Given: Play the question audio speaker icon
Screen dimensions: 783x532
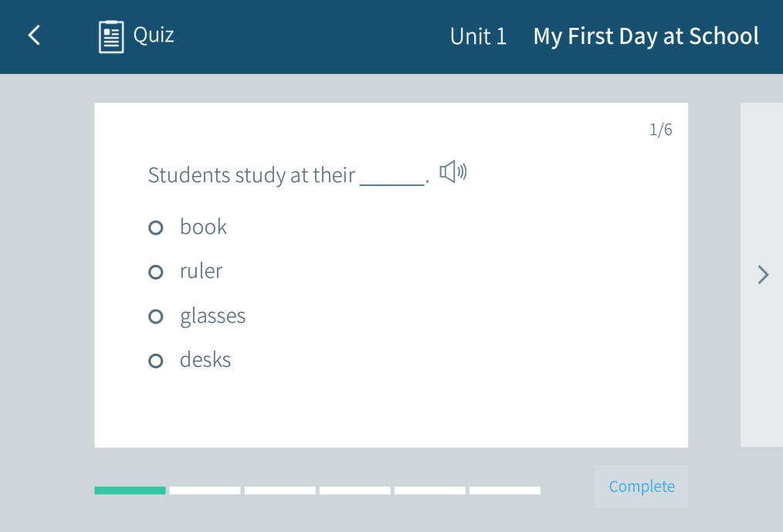Looking at the screenshot, I should (x=453, y=172).
